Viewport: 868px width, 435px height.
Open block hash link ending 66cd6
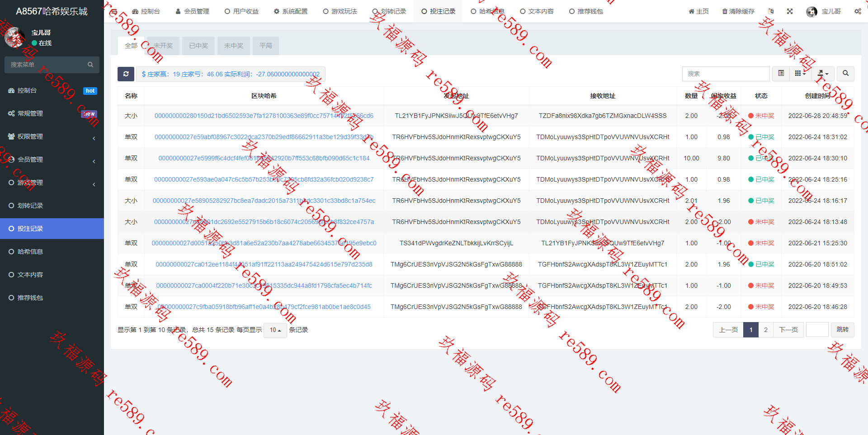coord(264,116)
